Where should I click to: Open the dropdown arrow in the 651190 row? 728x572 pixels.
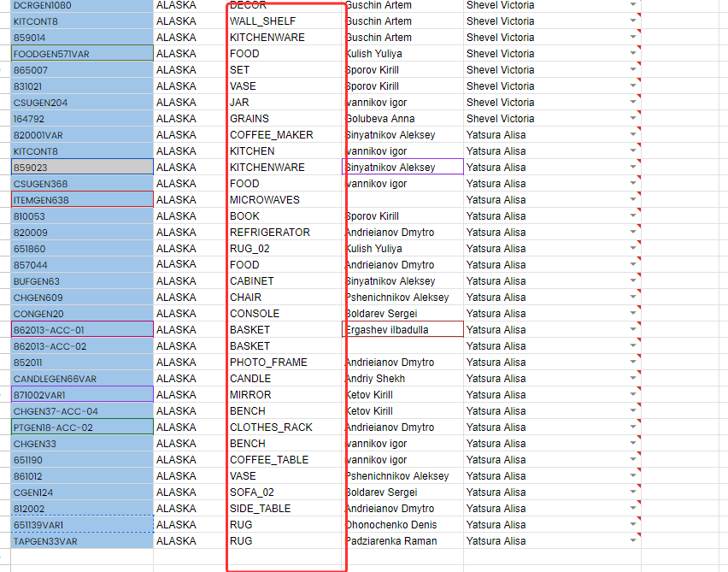click(x=633, y=459)
